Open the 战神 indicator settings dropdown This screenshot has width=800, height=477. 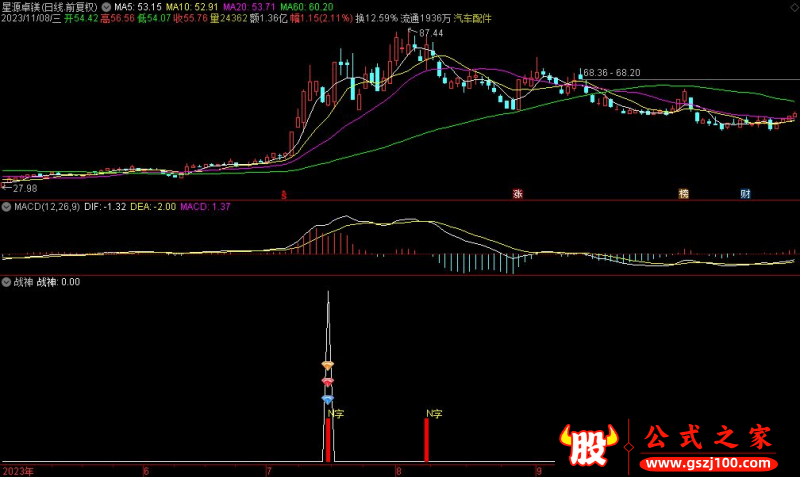pyautogui.click(x=7, y=282)
